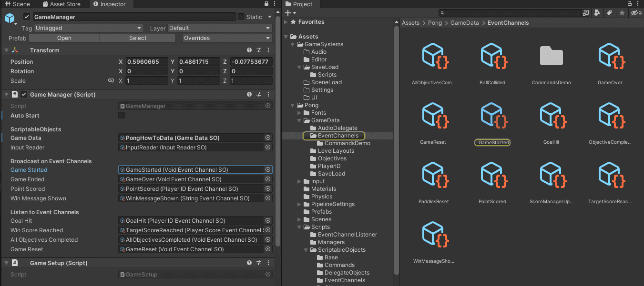The width and height of the screenshot is (644, 286).
Task: Toggle the Auto Start checkbox
Action: pyautogui.click(x=122, y=116)
